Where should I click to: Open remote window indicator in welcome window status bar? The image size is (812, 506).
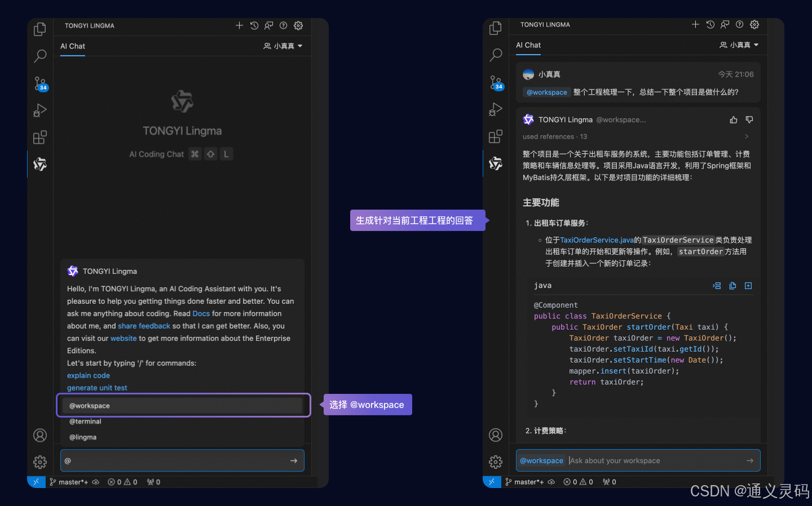point(36,482)
